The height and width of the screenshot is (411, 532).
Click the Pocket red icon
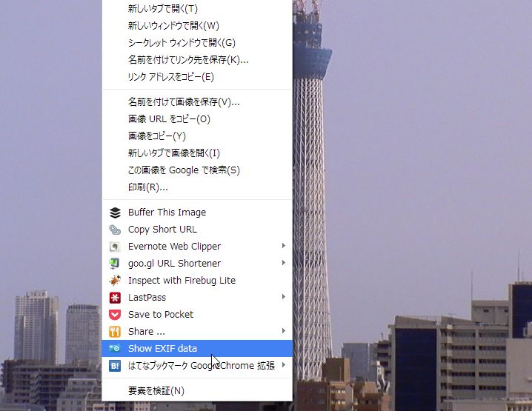(115, 314)
